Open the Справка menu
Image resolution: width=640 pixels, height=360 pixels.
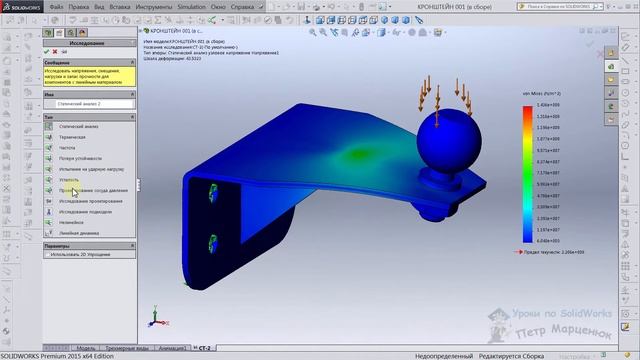click(x=242, y=7)
